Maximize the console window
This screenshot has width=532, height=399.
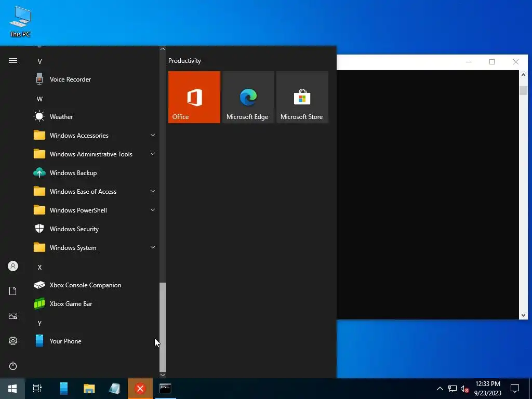coord(492,62)
